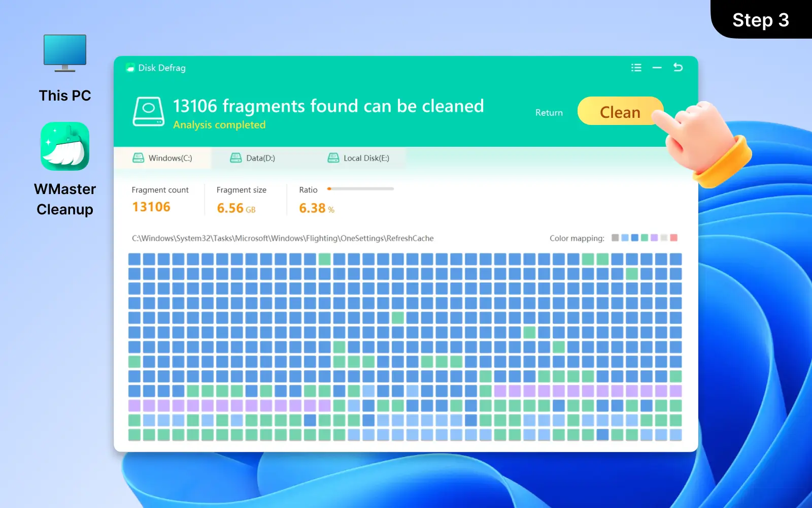Select the gray color mapping swatch

click(615, 238)
